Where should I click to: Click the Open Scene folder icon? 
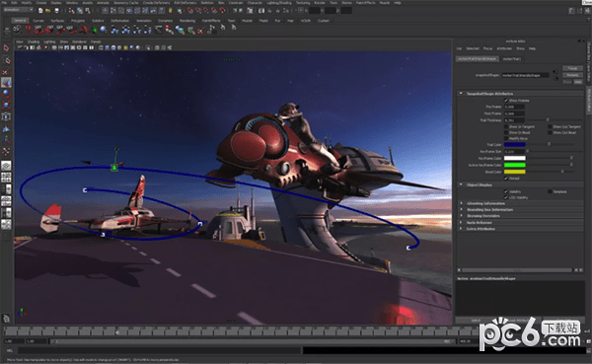48,11
